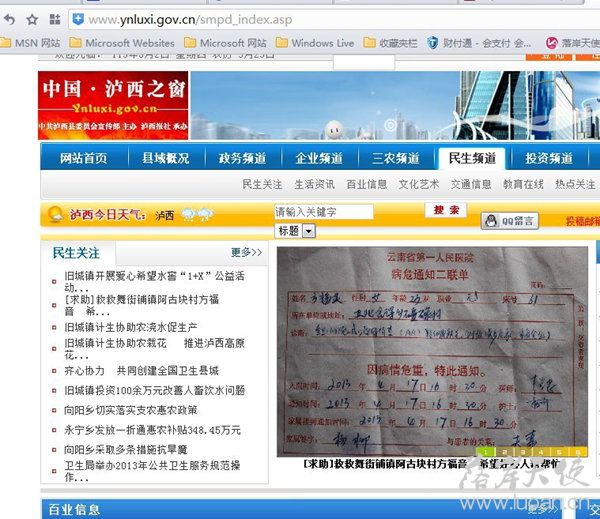Viewport: 600px width, 519px height.
Task: Open the 教育在线 submenu link
Action: (x=523, y=184)
